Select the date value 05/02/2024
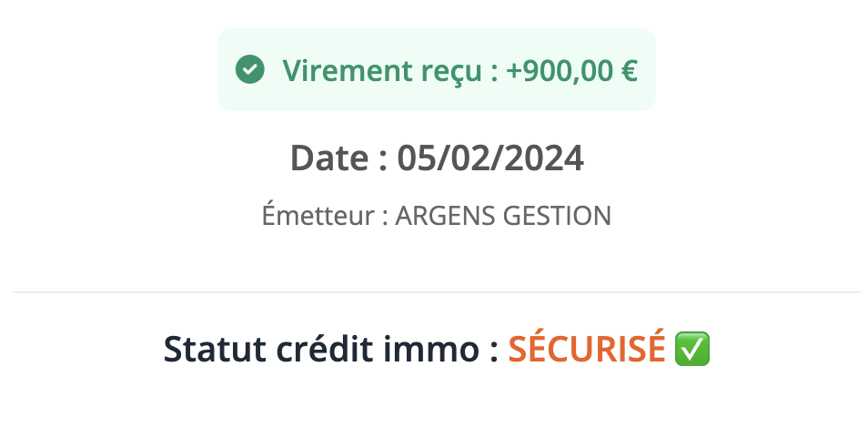 tap(490, 158)
